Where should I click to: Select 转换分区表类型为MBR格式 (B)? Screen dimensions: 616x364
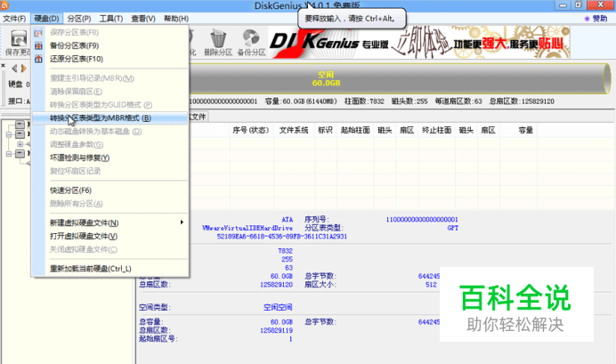pyautogui.click(x=110, y=118)
